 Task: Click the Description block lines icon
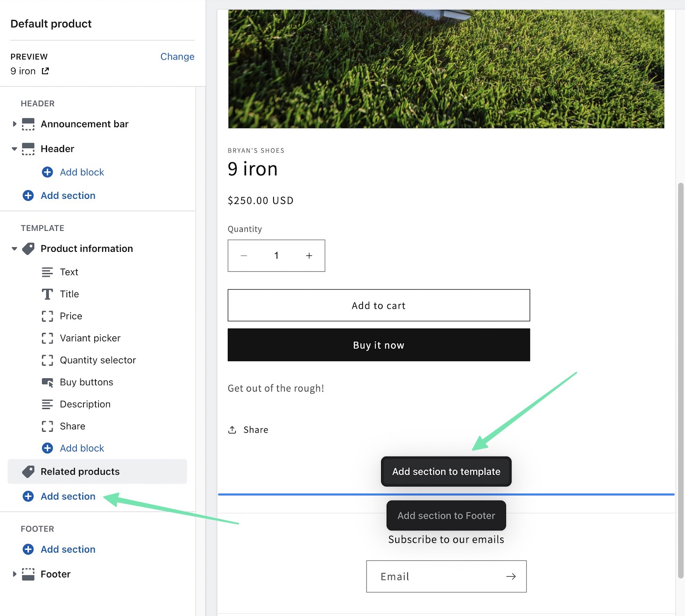pos(48,404)
